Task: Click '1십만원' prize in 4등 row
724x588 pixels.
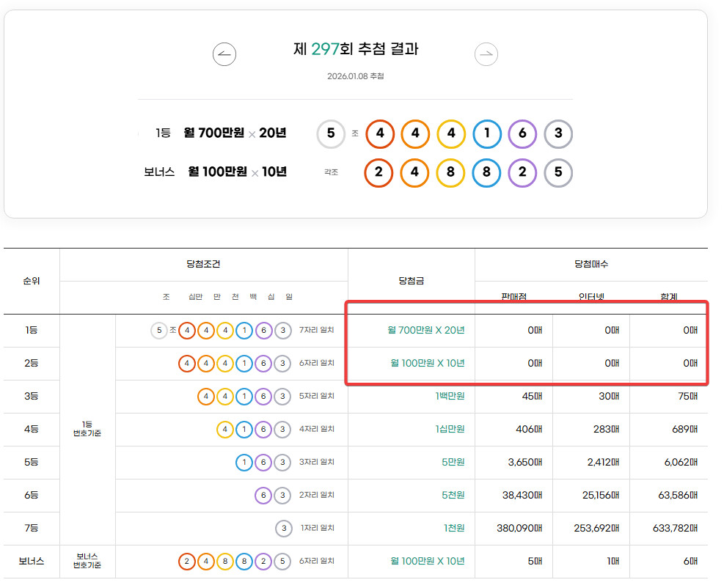Action: click(x=450, y=429)
